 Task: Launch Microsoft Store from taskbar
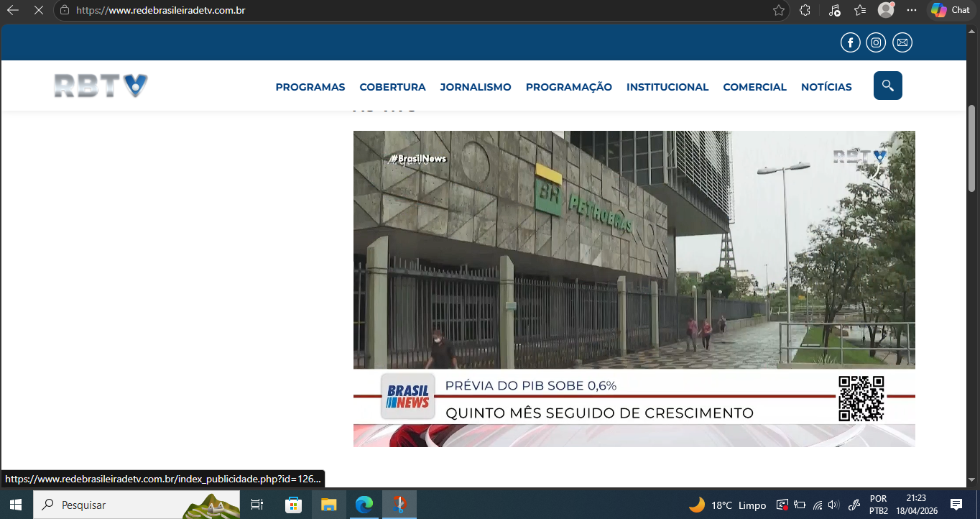tap(293, 505)
